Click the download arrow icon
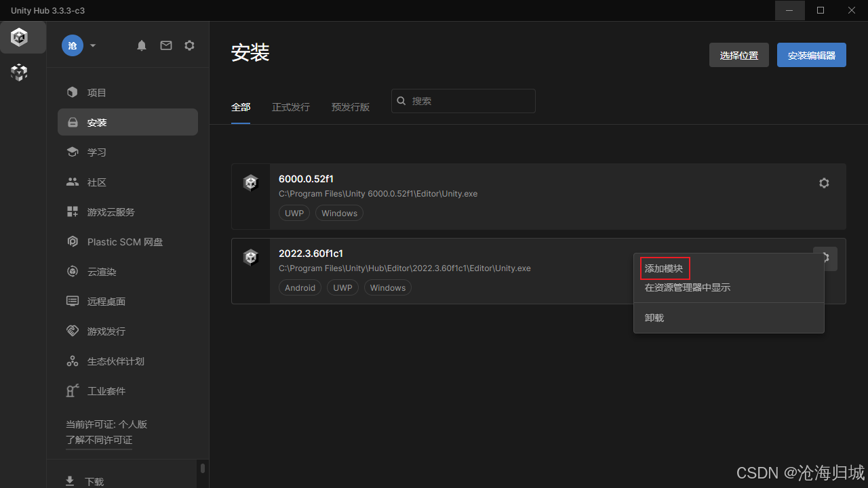 (70, 481)
